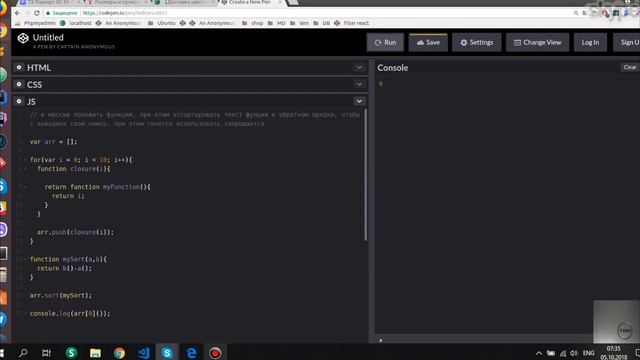Open green S app on taskbar
640x360 pixels.
[71, 353]
